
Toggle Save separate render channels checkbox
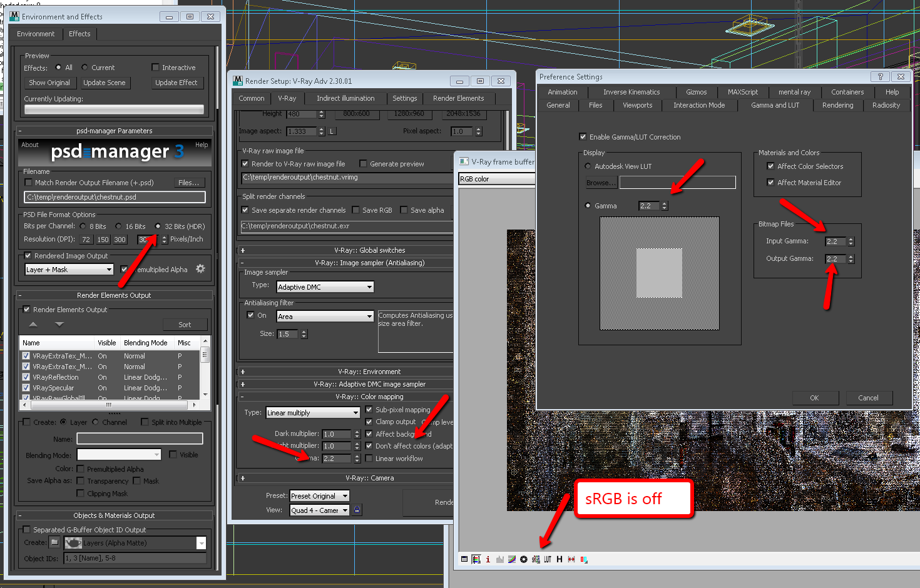coord(245,210)
